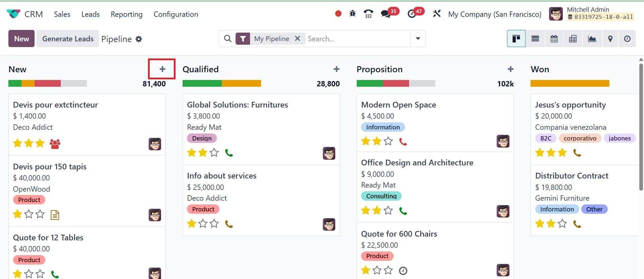This screenshot has width=644, height=279.
Task: Click the search magnifier icon
Action: 228,39
